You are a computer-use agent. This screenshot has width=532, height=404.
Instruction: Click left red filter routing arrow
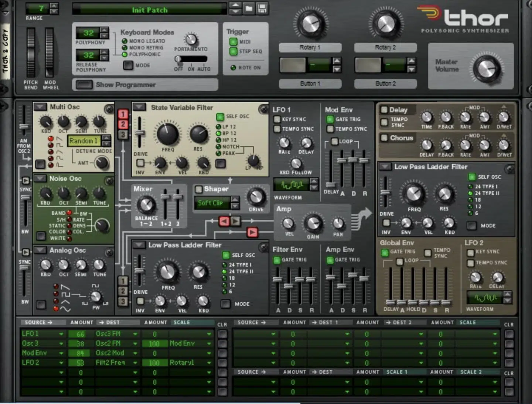coord(224,221)
